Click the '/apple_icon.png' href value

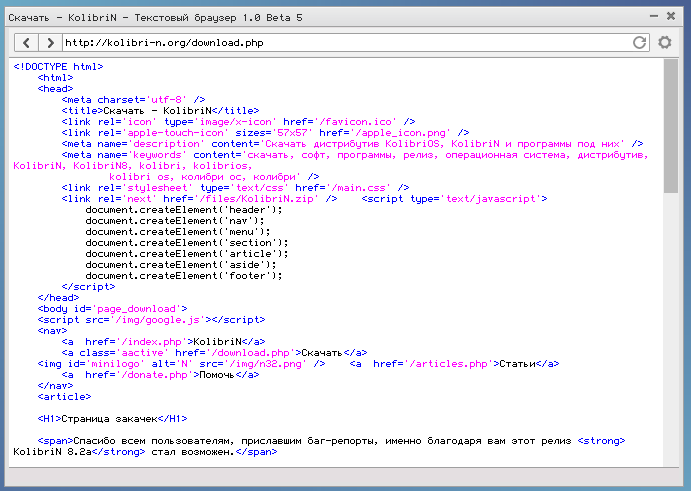pyautogui.click(x=403, y=133)
